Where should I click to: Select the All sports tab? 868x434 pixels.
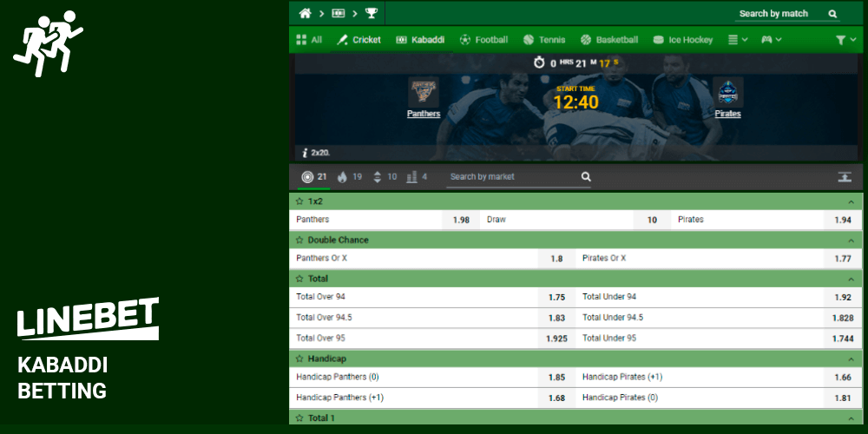click(309, 40)
